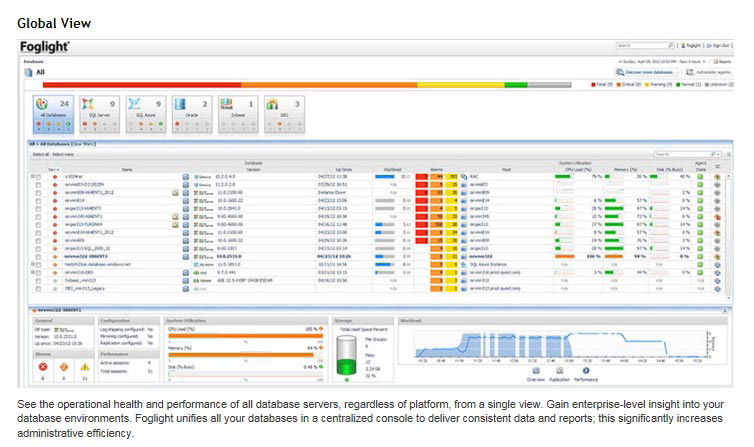Click the yellow Warning segment of the health bar
754x447 pixels.
tap(461, 85)
